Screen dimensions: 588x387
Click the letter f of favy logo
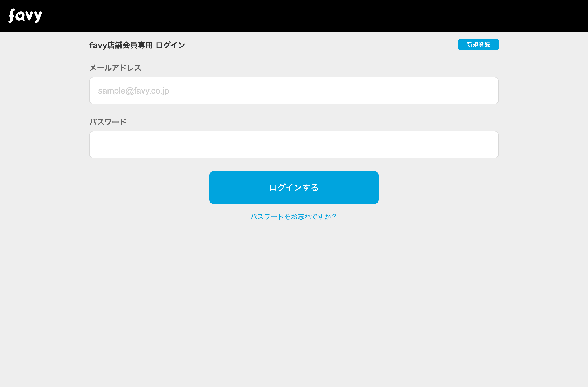(12, 16)
